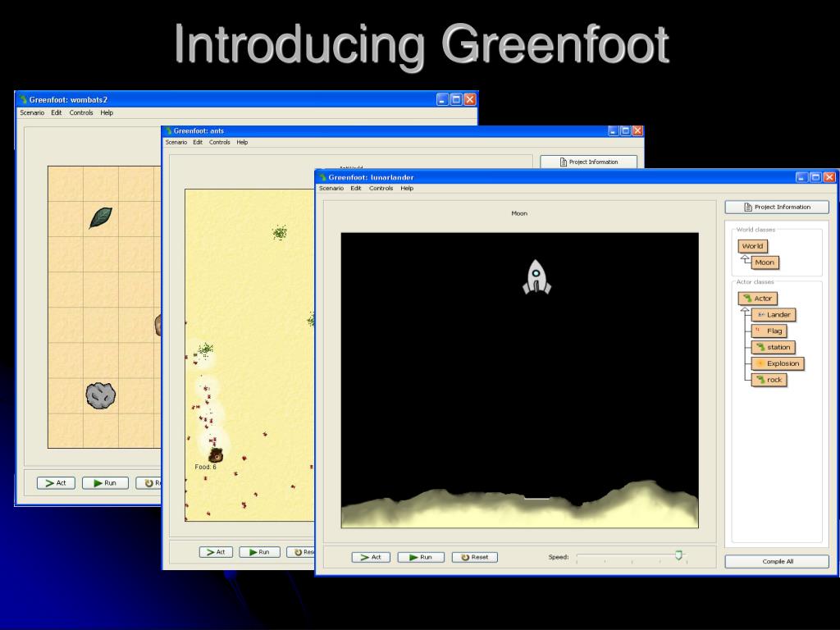This screenshot has height=630, width=840.
Task: Minimize the ants window
Action: tap(614, 130)
